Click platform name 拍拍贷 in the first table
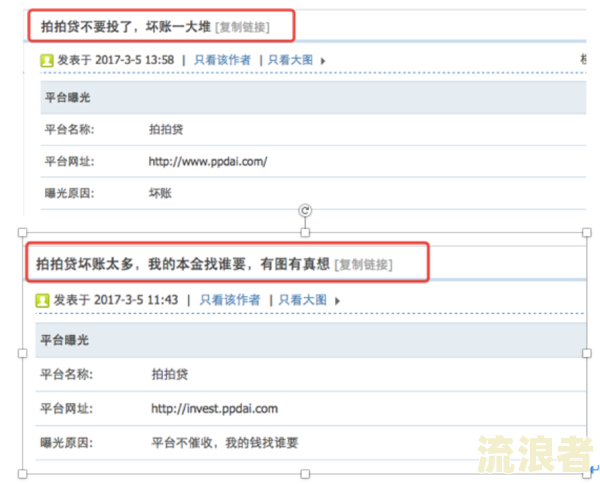The width and height of the screenshot is (600, 484). click(166, 129)
